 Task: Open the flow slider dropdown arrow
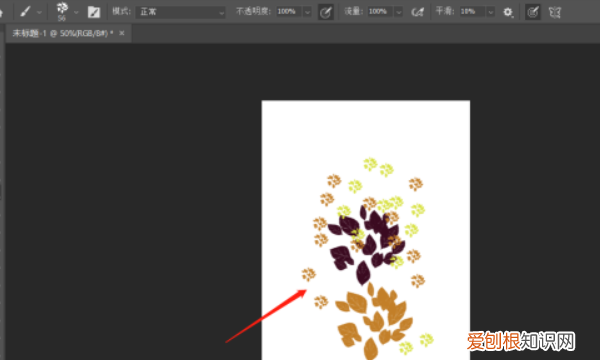[x=398, y=12]
